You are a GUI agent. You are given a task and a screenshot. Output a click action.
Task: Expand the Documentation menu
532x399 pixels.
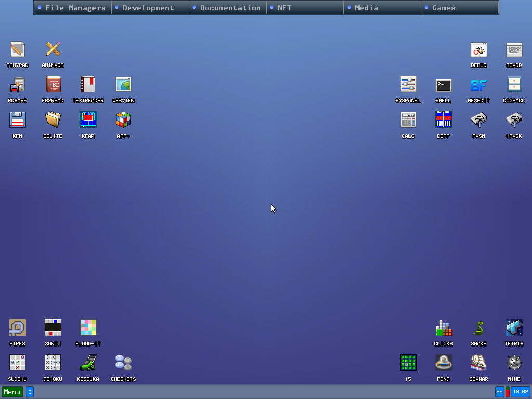point(228,8)
